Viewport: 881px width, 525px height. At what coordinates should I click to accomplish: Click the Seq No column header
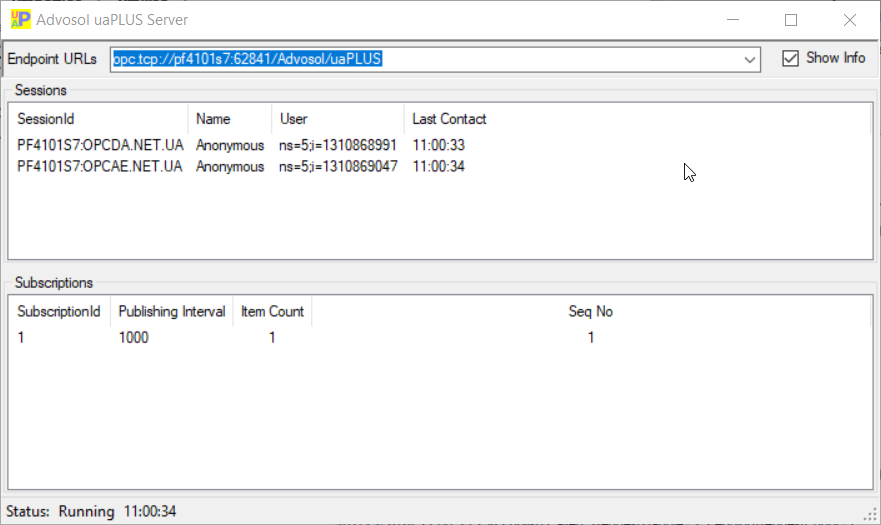591,311
